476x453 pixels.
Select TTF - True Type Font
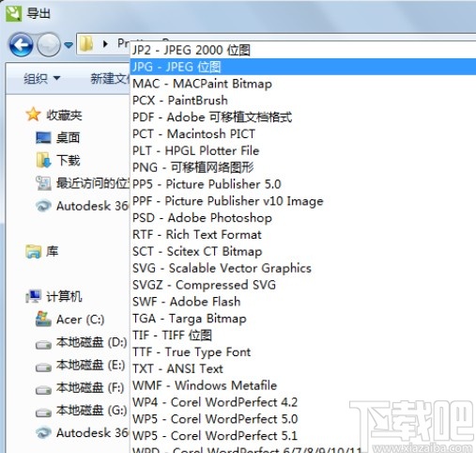[302, 351]
